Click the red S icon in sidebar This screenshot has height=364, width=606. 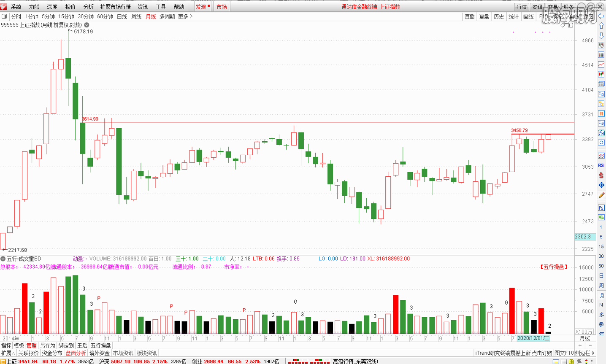point(601,175)
